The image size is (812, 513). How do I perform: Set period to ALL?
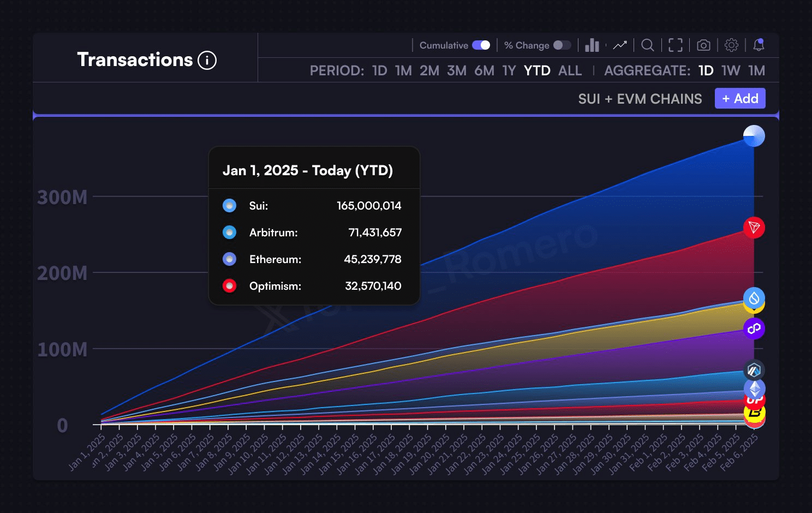pyautogui.click(x=570, y=71)
